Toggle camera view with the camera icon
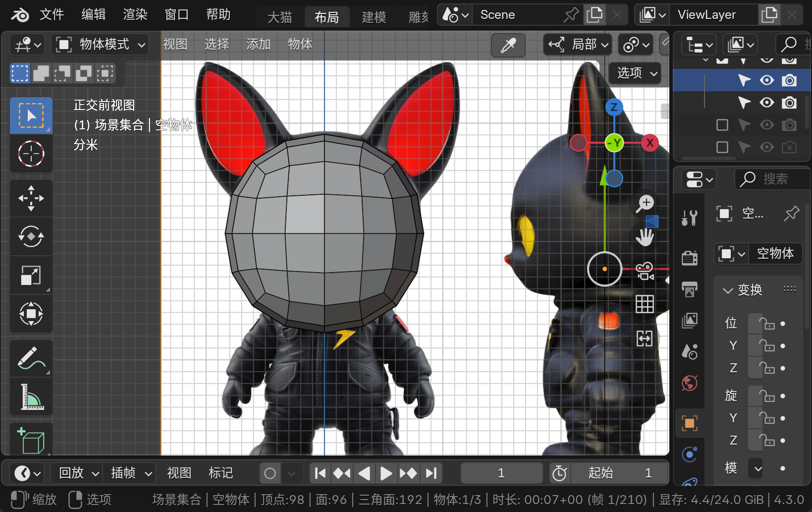 tap(645, 271)
